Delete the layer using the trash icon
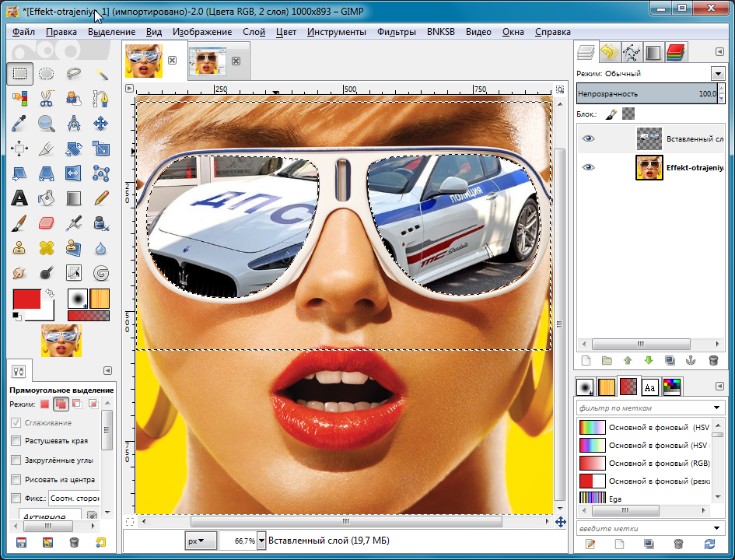This screenshot has width=735, height=560. point(713,360)
